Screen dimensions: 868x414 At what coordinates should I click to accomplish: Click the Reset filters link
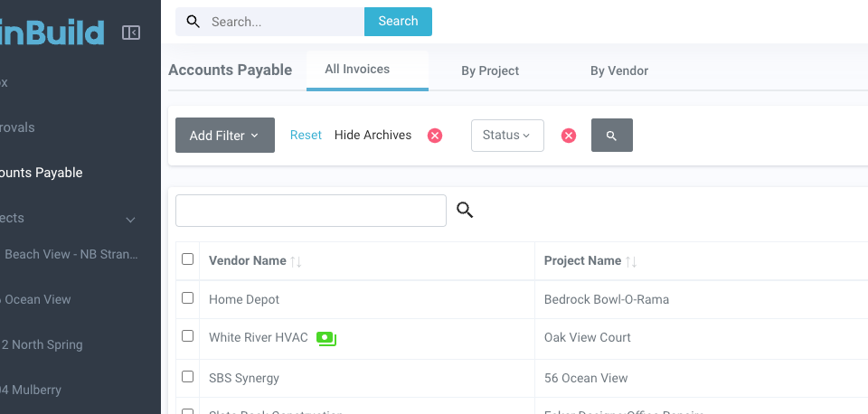click(306, 135)
